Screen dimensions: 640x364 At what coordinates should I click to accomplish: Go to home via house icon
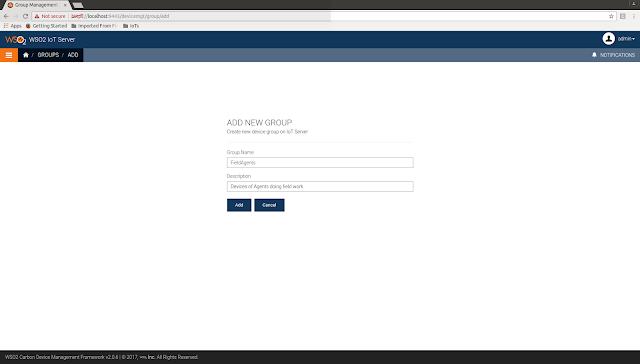coord(26,55)
